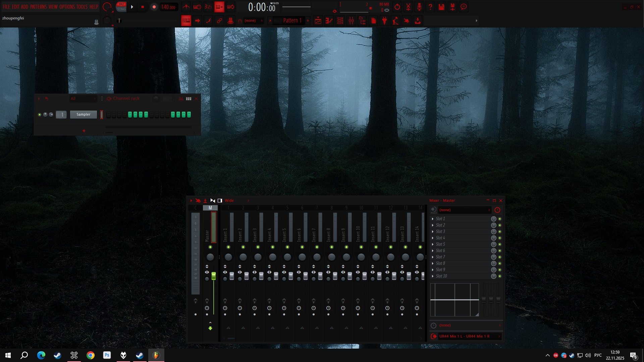Click the microphone one-click recording icon
The height and width of the screenshot is (362, 644).
coord(419,7)
